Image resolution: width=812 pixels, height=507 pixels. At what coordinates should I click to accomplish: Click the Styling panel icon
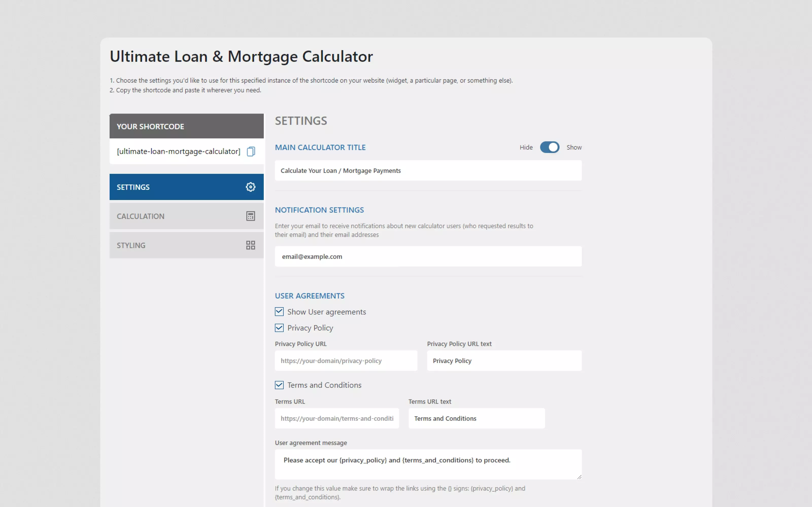[250, 245]
